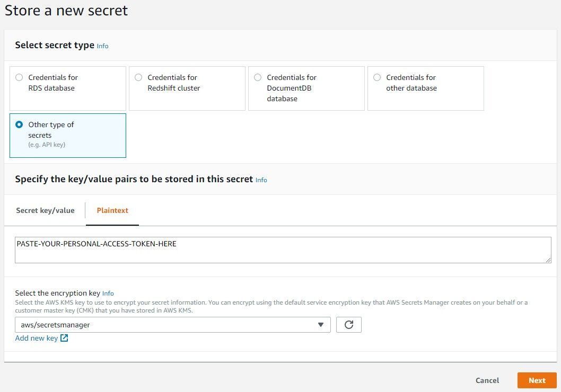
Task: Click the Next button
Action: (537, 380)
